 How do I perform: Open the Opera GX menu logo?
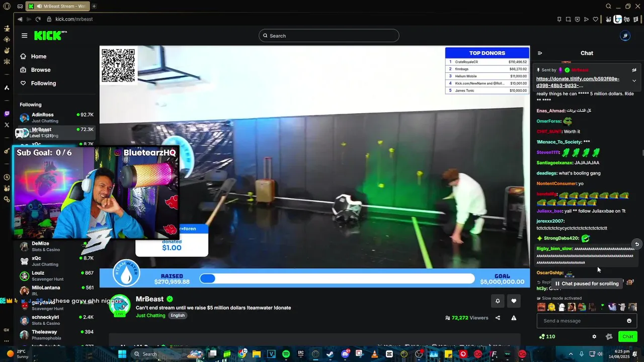7,7
